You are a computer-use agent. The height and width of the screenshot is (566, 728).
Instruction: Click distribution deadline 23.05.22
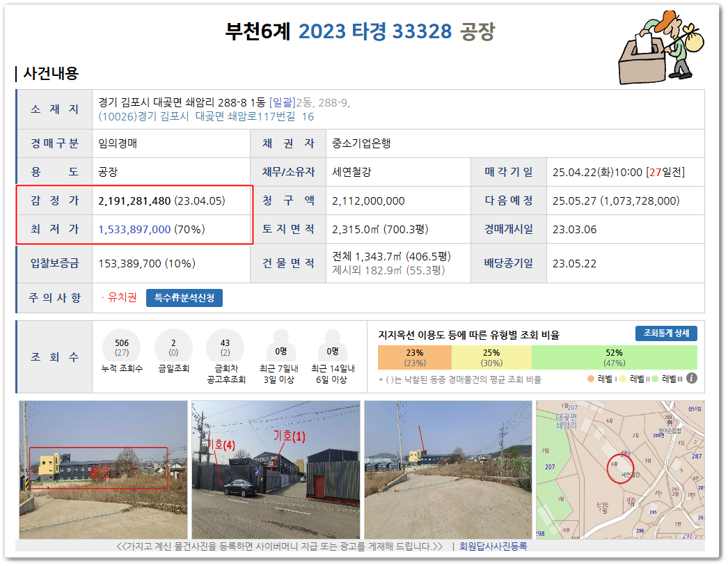tap(574, 264)
